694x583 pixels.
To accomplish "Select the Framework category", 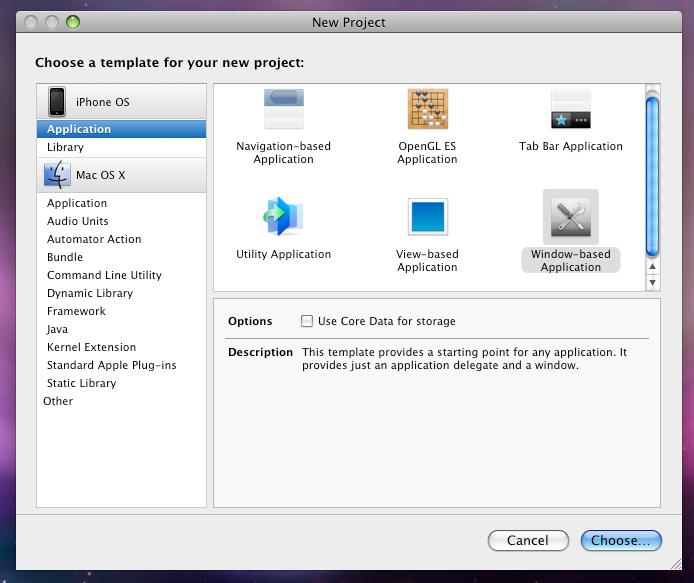I will coord(121,311).
